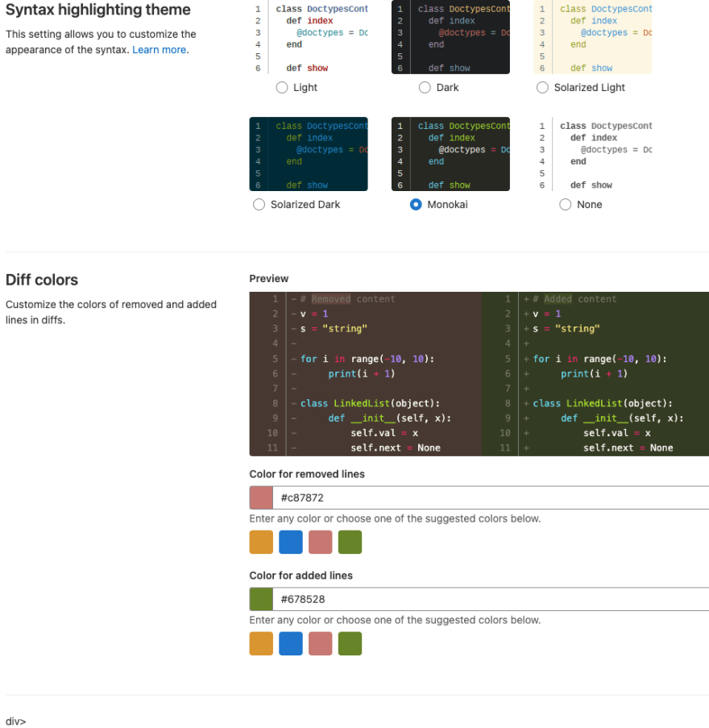Select the Monokai radio button

click(x=416, y=204)
